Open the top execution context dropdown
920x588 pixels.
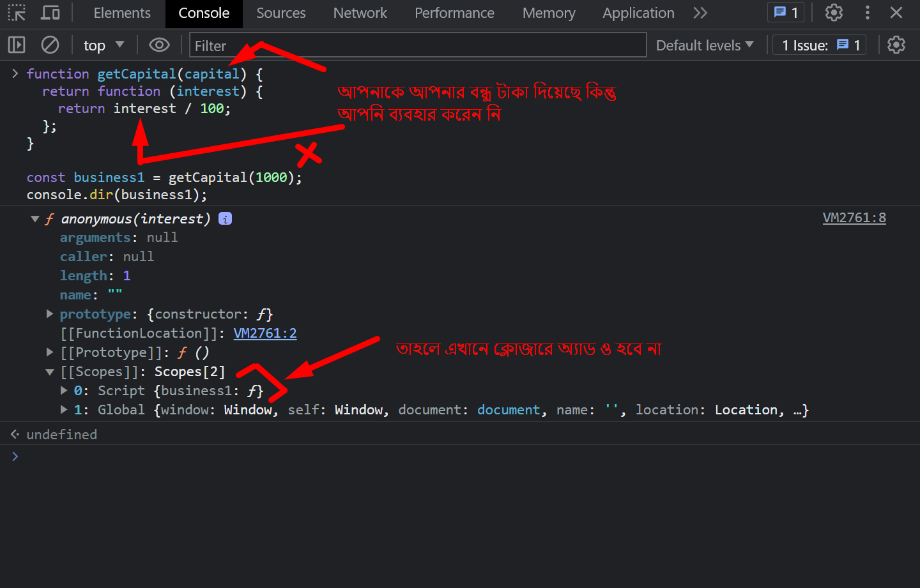point(103,45)
